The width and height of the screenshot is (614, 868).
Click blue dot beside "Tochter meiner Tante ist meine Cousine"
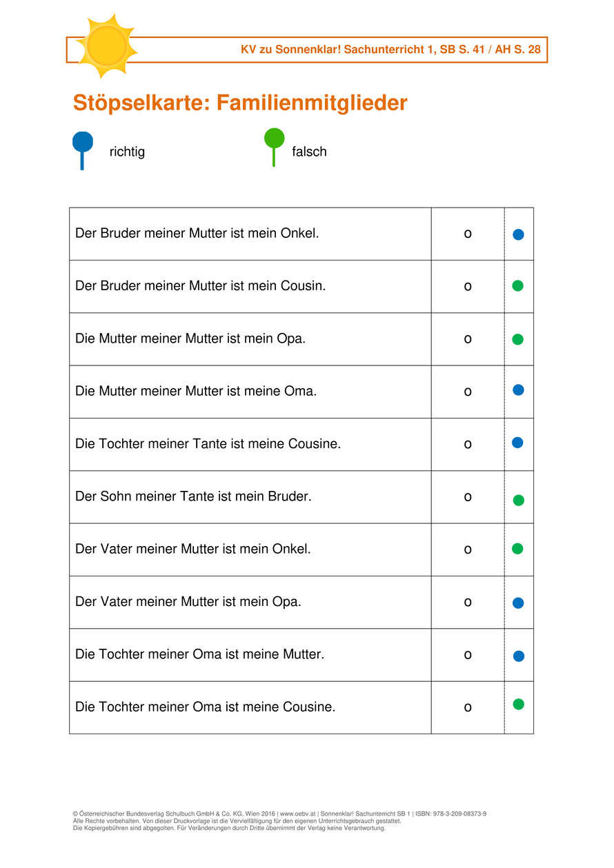tap(517, 443)
